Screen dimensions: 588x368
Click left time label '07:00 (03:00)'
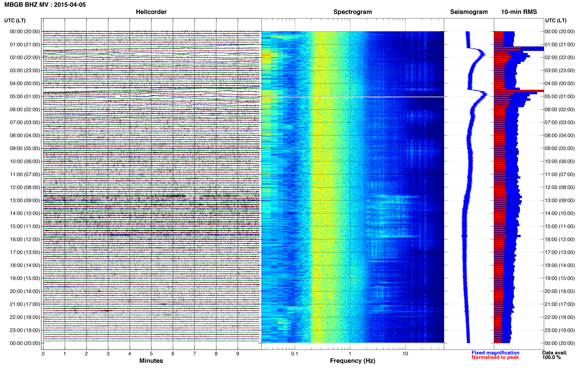25,122
